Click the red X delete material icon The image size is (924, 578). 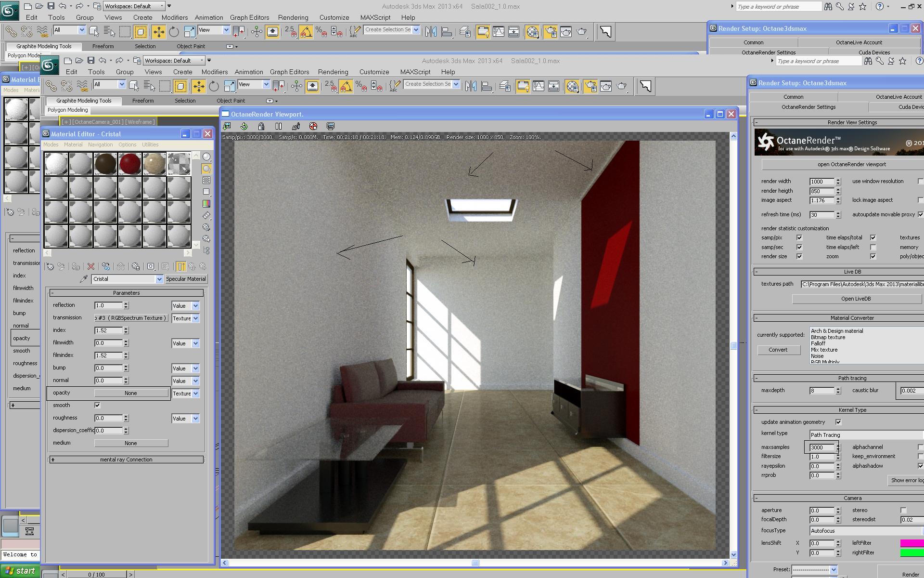tap(91, 266)
